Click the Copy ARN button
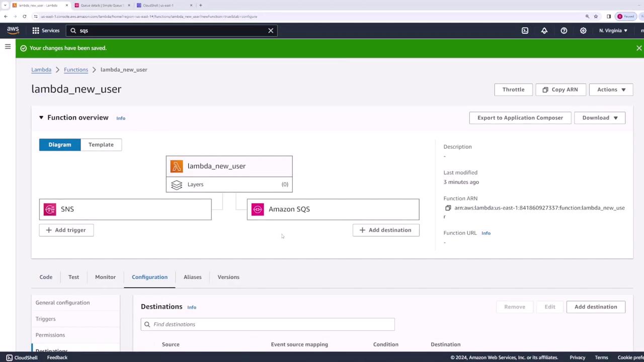The height and width of the screenshot is (362, 644). pyautogui.click(x=560, y=89)
